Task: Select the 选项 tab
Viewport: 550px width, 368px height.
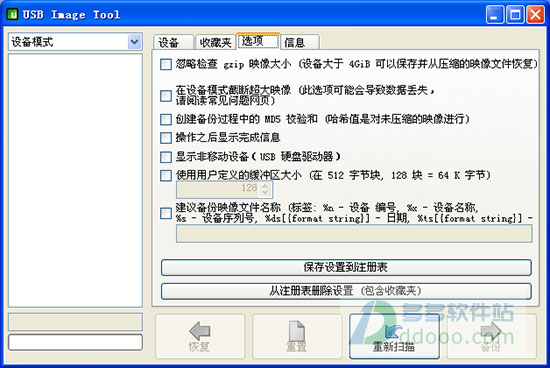Action: point(259,41)
